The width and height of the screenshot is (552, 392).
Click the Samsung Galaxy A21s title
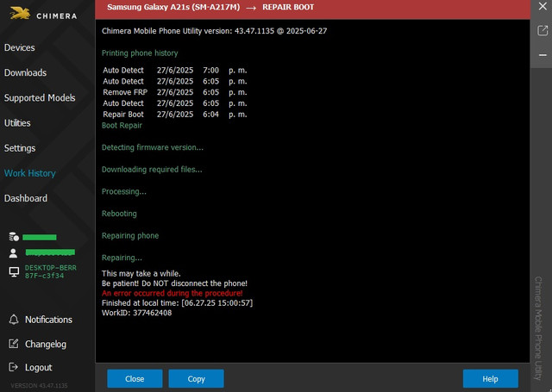(173, 8)
